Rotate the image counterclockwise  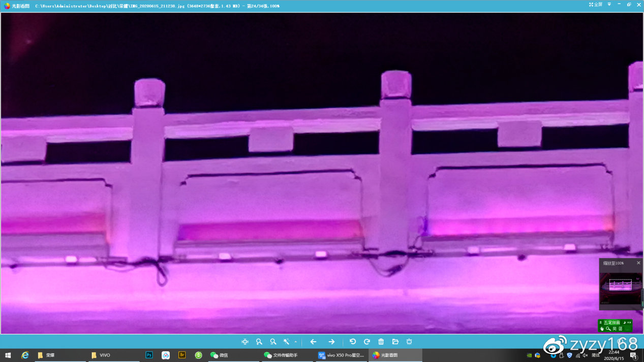click(353, 342)
